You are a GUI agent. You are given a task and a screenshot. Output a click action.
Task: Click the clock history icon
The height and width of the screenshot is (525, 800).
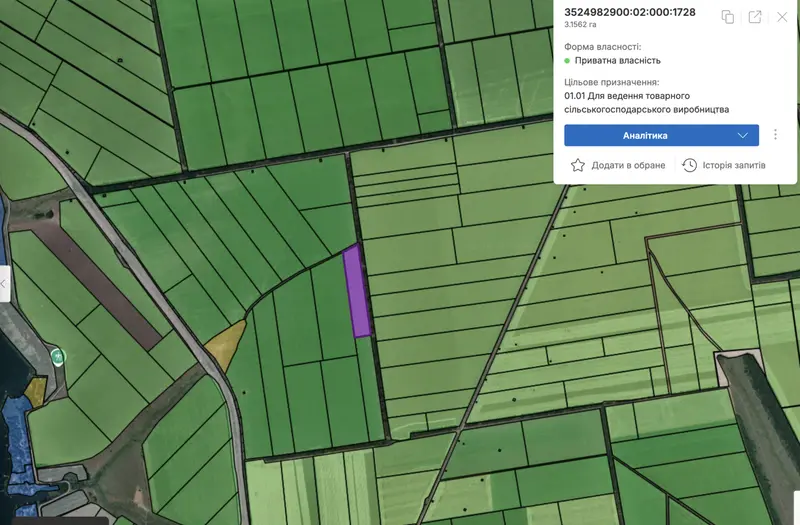tap(689, 165)
